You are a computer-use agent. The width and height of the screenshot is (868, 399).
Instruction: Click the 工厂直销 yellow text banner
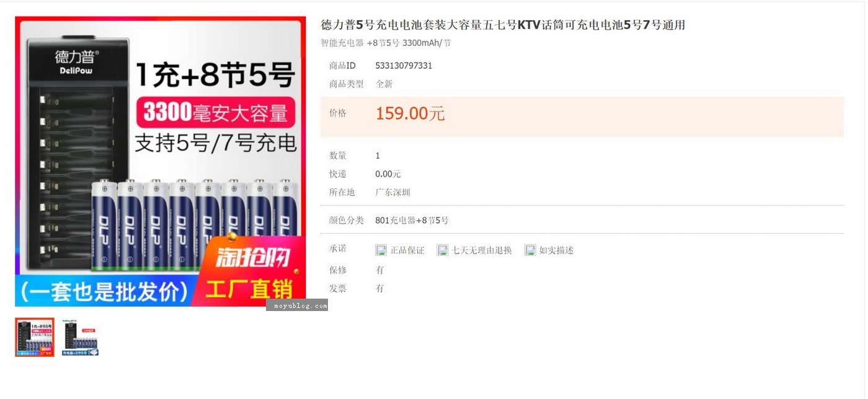(249, 288)
